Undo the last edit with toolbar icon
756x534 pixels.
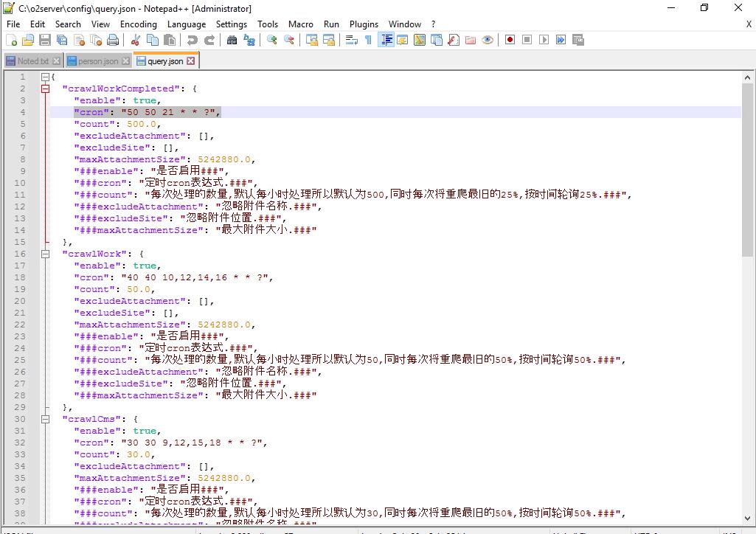pyautogui.click(x=192, y=40)
